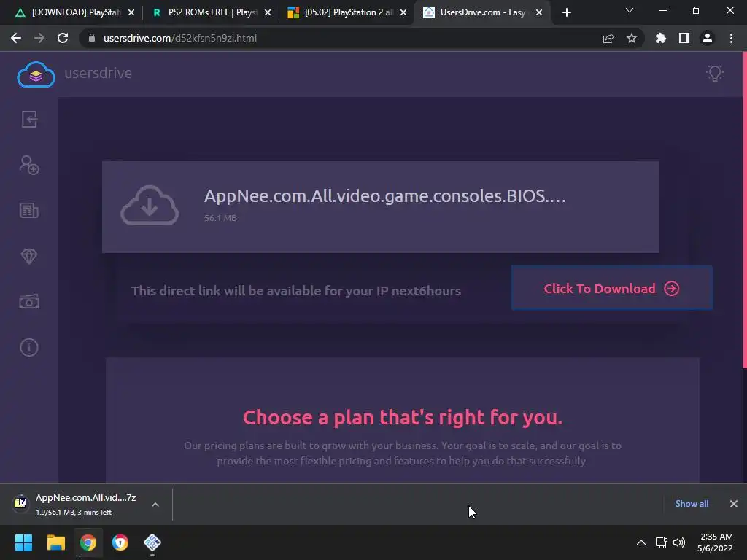Open Chrome extensions puzzle icon
This screenshot has height=560, width=747.
pyautogui.click(x=661, y=38)
